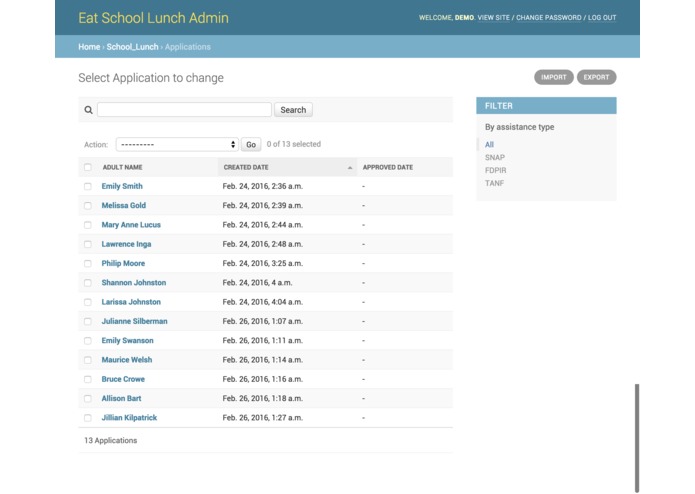This screenshot has height=494, width=695.
Task: Click the Go action button
Action: pyautogui.click(x=251, y=144)
